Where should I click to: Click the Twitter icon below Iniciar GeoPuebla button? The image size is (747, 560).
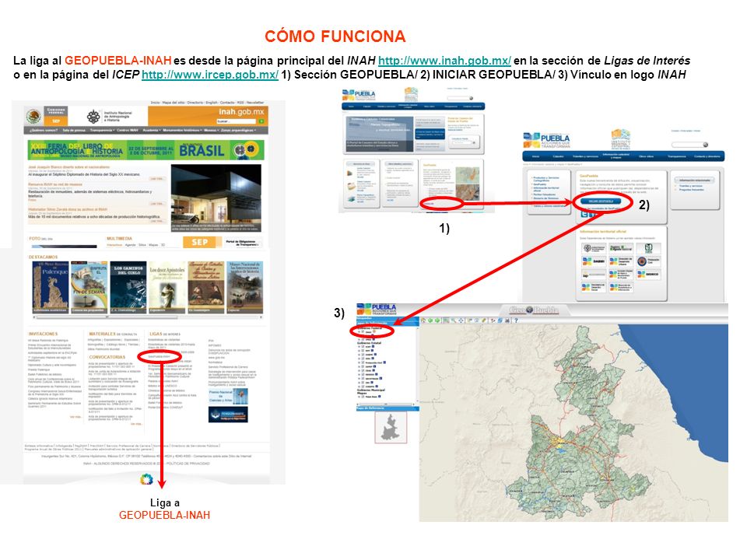tap(584, 214)
